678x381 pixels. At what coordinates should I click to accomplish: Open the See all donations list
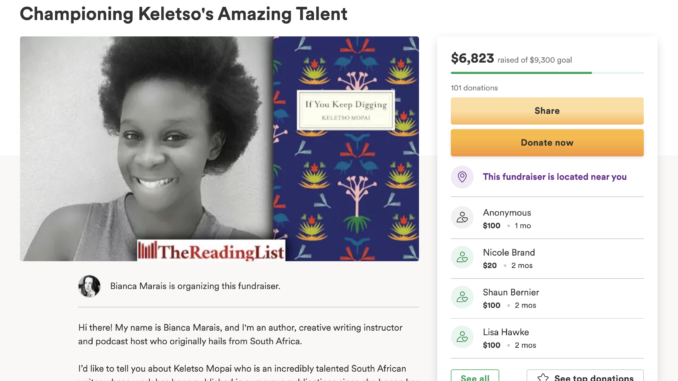pyautogui.click(x=475, y=375)
